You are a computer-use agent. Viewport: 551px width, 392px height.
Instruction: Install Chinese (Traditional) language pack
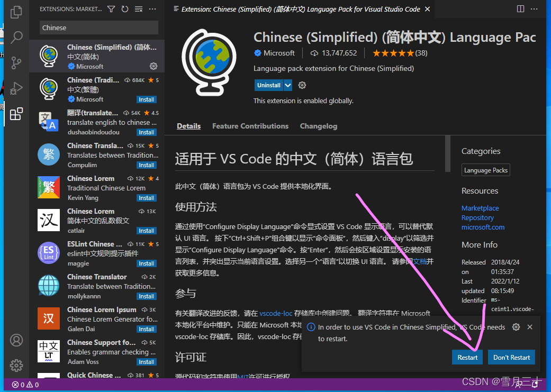[146, 99]
